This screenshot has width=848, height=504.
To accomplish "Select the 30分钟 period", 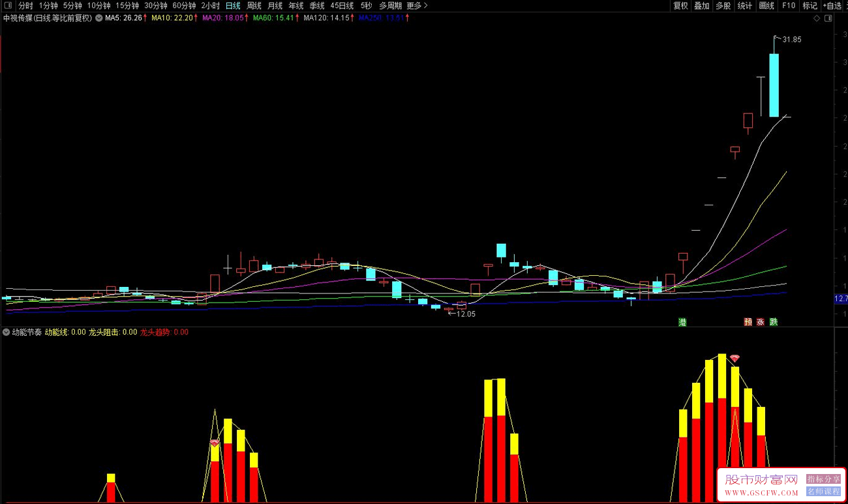I will [155, 6].
